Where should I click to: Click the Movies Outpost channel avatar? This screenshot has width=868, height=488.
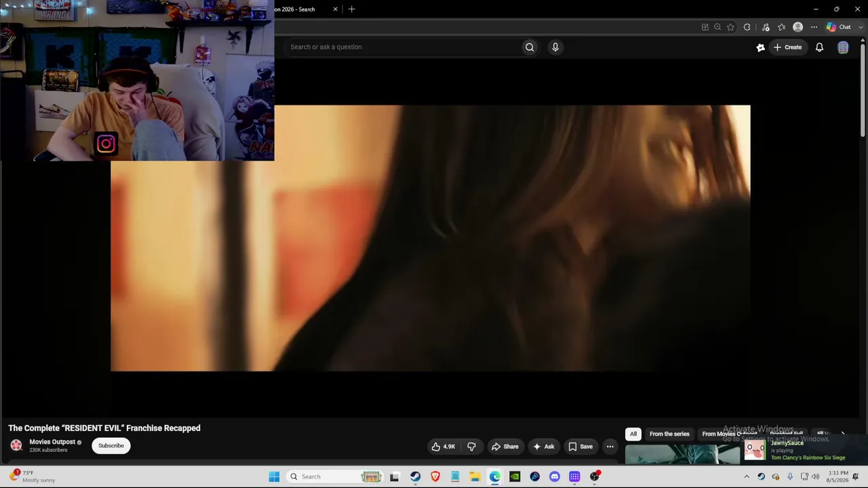coord(16,445)
